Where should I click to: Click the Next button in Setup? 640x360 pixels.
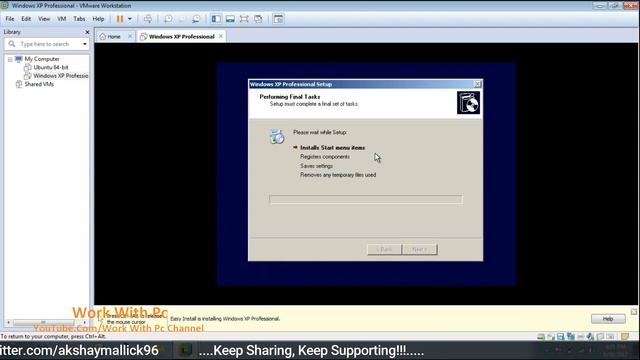click(x=420, y=249)
